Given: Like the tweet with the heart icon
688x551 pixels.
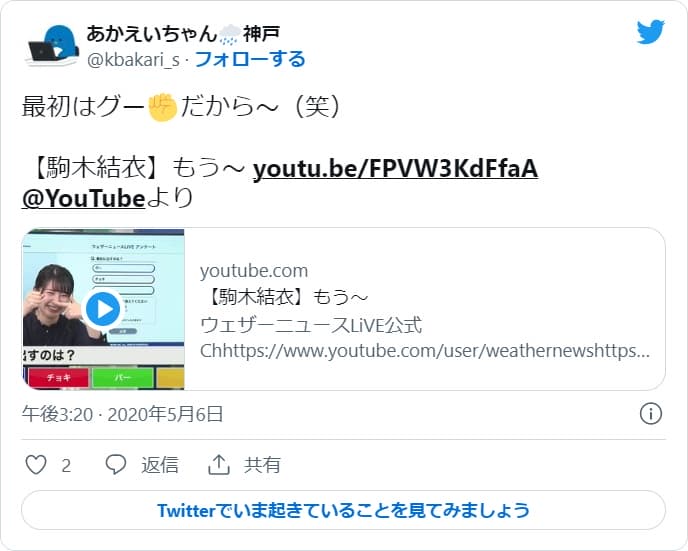Looking at the screenshot, I should [x=36, y=465].
